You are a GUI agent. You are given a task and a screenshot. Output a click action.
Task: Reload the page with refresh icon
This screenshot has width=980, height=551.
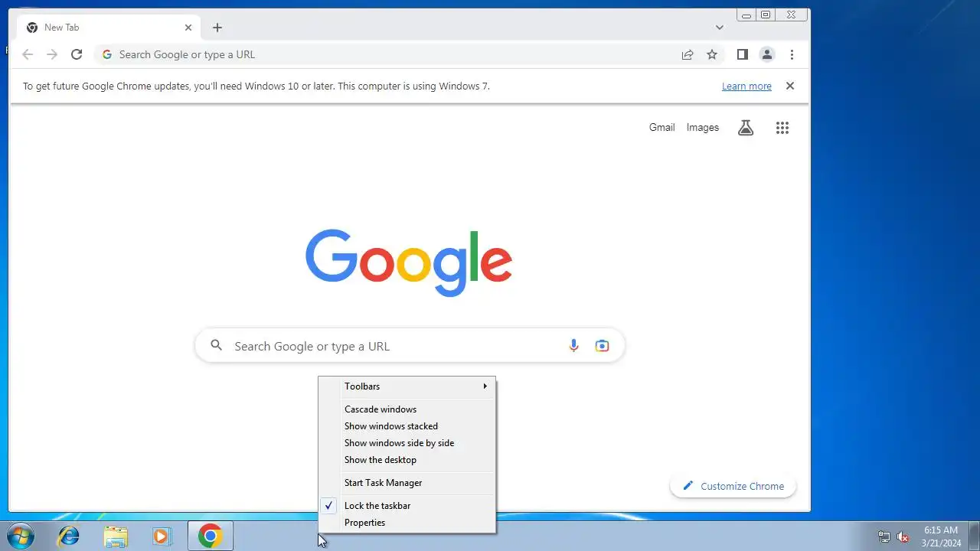77,54
